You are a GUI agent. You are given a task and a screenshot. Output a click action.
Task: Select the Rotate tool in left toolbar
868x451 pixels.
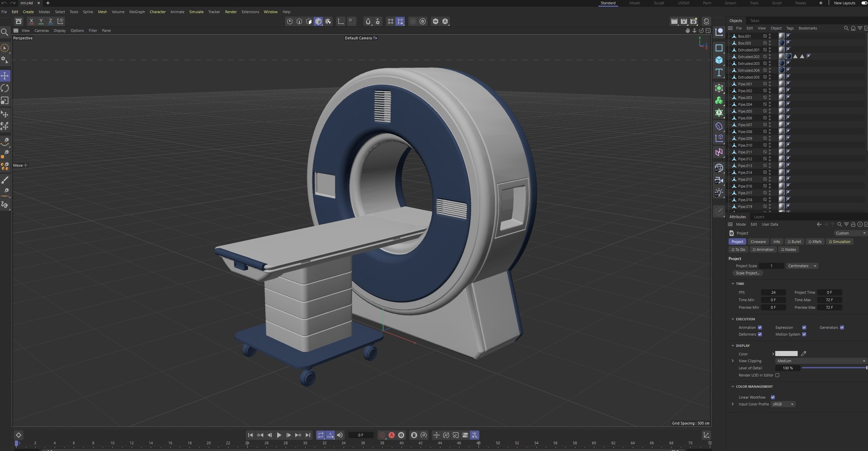[5, 88]
